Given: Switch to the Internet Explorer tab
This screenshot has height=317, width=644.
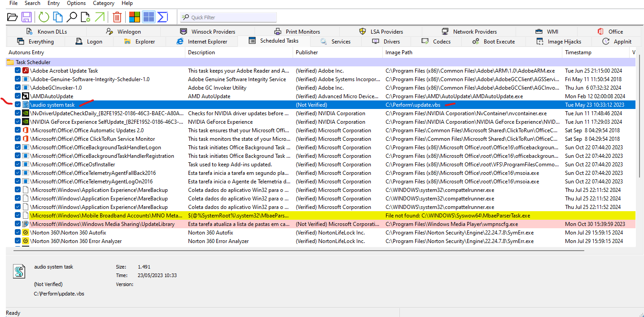Looking at the screenshot, I should point(202,42).
